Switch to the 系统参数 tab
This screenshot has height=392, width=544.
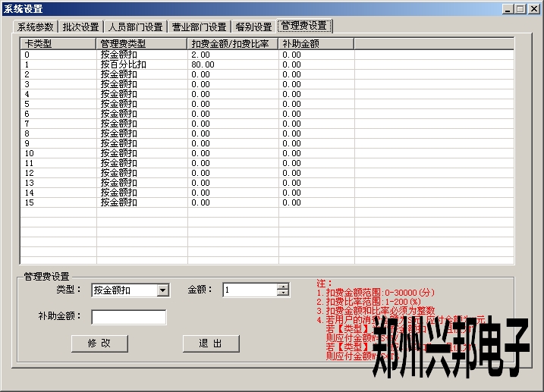(x=36, y=27)
